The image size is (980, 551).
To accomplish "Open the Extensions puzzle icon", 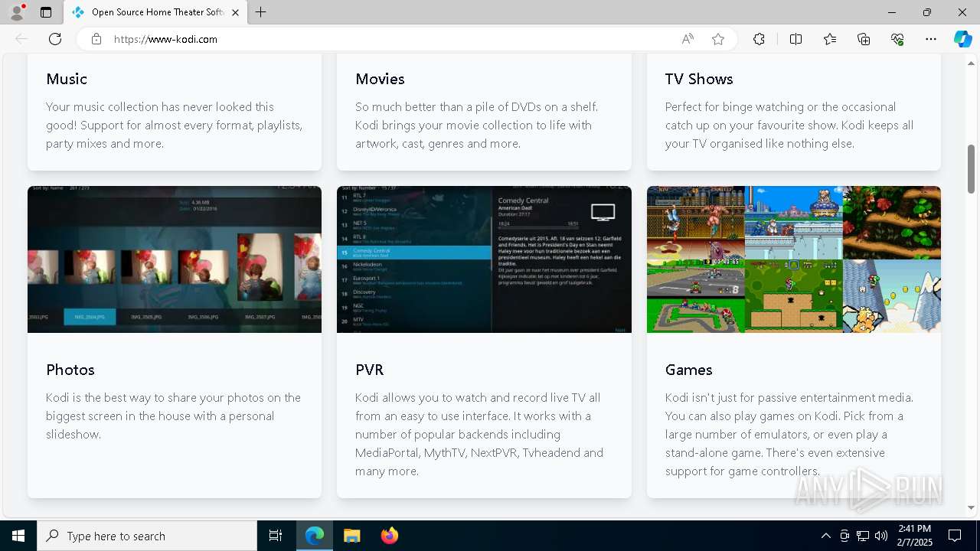I will (759, 39).
